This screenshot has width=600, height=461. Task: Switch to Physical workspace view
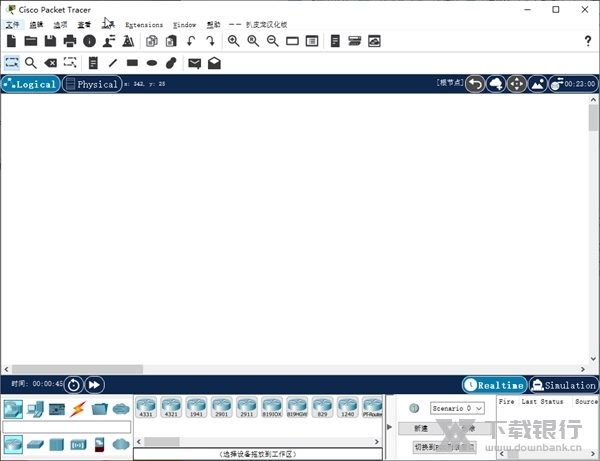point(92,85)
